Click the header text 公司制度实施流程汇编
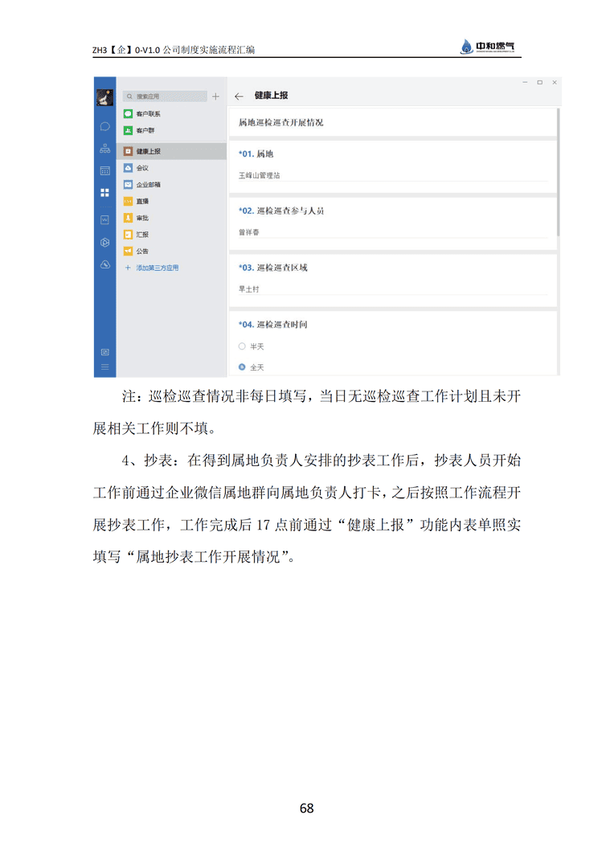This screenshot has height=868, width=614. coord(209,50)
